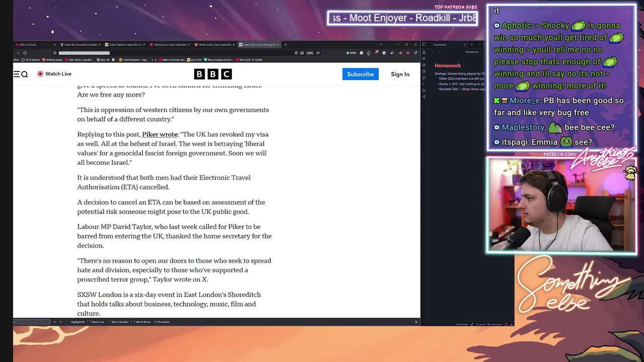Viewport: 644px width, 362px height.
Task: Go to previous find match
Action: coord(54,322)
